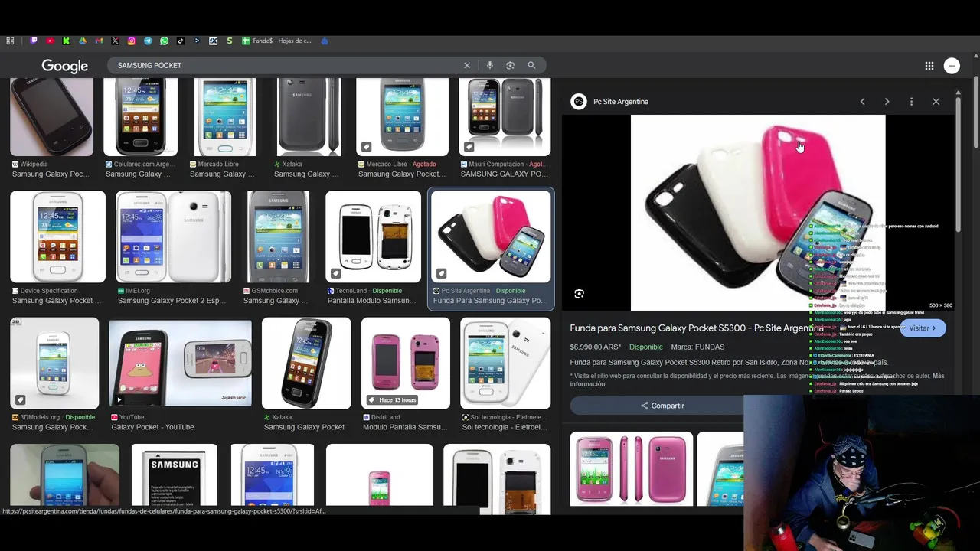Open the Gmail bookmark icon

tap(99, 41)
